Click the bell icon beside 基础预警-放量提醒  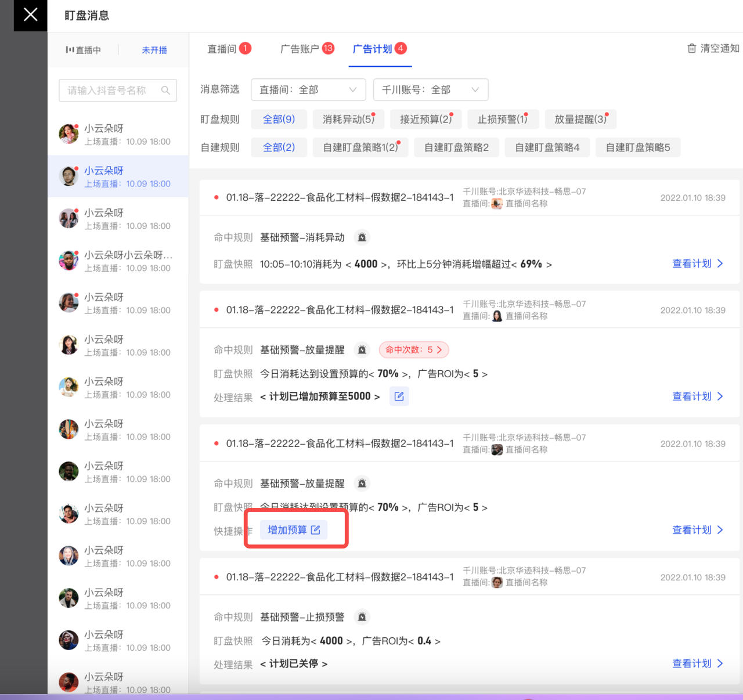(362, 349)
